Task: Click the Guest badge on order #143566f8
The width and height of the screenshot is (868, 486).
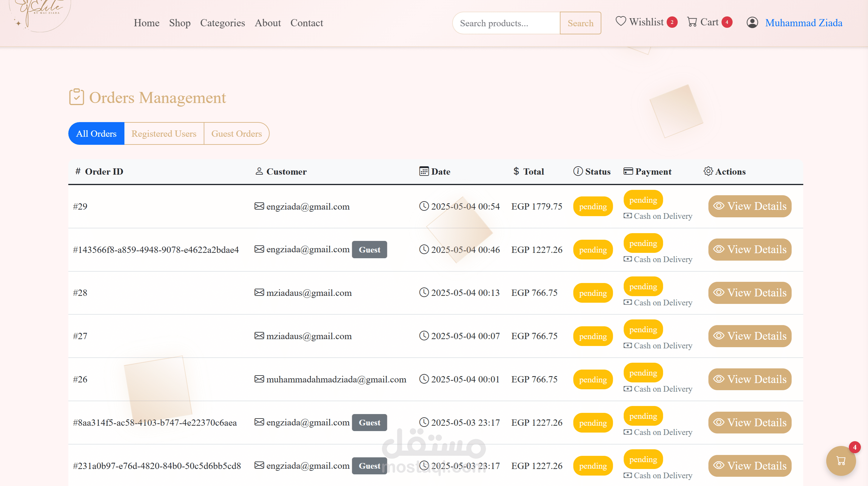Action: [x=369, y=249]
